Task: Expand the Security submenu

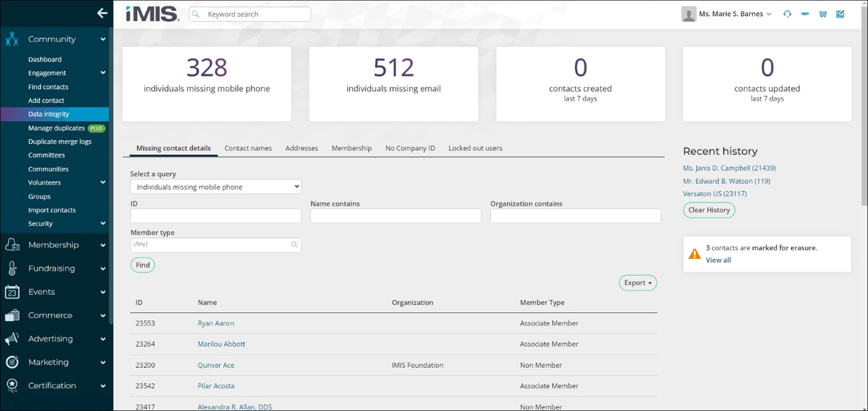Action: pos(40,223)
